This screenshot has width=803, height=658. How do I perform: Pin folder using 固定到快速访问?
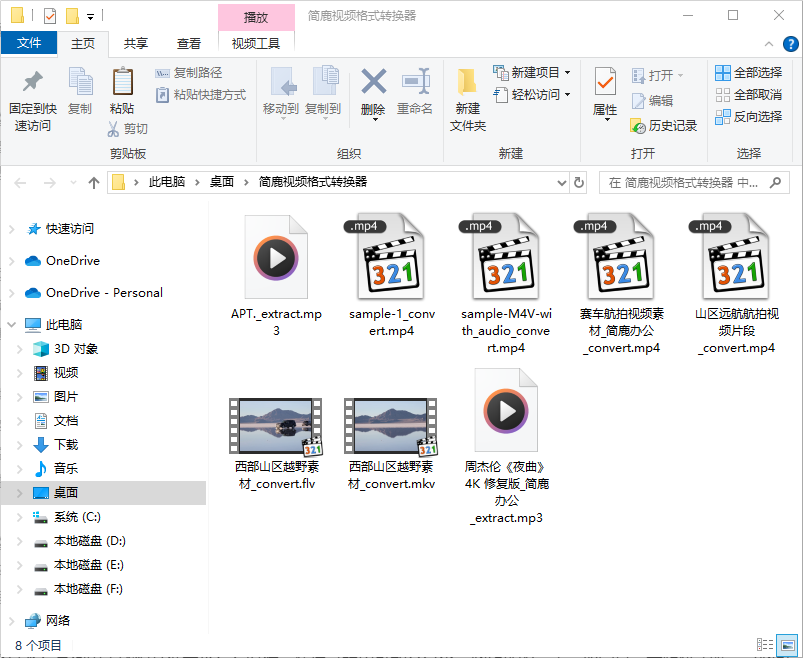tap(31, 97)
